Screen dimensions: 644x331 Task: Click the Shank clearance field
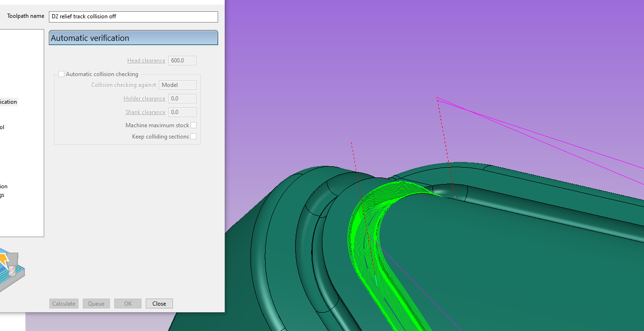[182, 112]
